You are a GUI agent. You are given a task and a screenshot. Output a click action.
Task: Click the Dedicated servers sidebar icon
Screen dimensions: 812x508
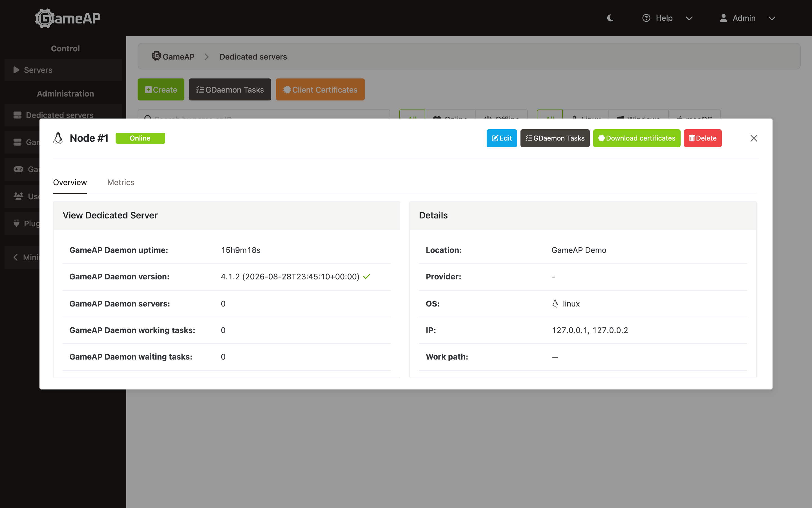coord(17,115)
